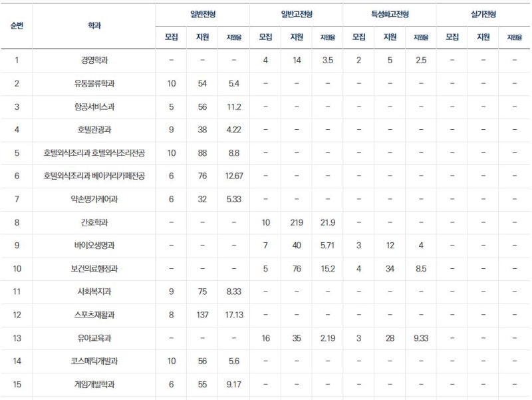Click the 특성화고전형 column group header
The width and height of the screenshot is (532, 400).
390,14
